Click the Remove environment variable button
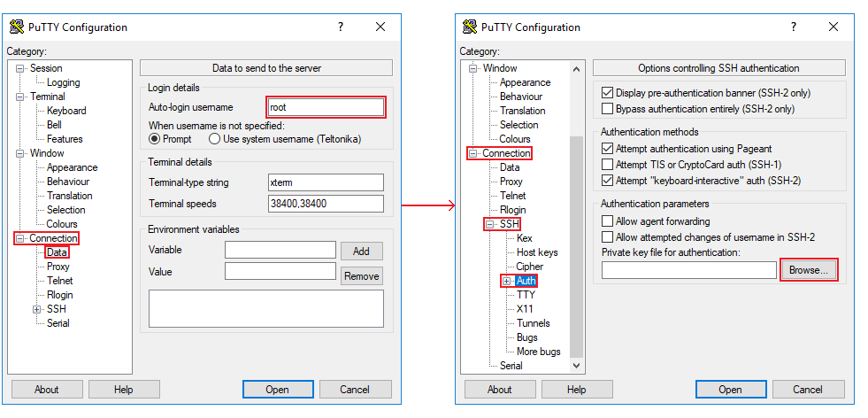This screenshot has width=868, height=418. tap(361, 276)
